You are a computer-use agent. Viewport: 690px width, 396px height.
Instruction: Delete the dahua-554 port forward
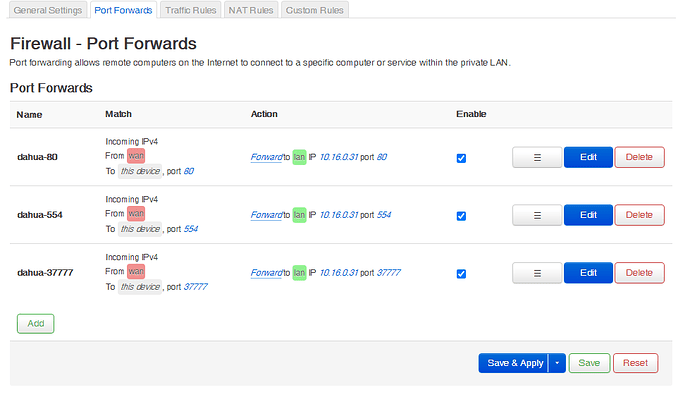[639, 215]
